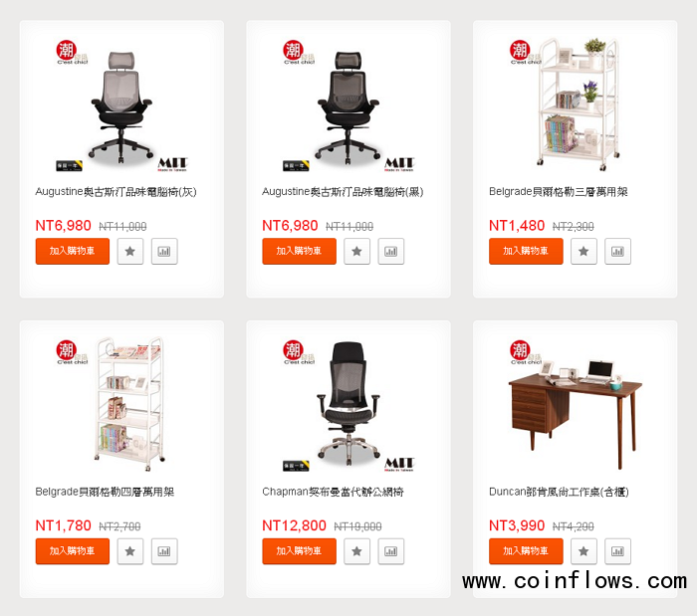The width and height of the screenshot is (697, 616).
Task: Open Belgrade four-tier shelf title link
Action: [105, 492]
